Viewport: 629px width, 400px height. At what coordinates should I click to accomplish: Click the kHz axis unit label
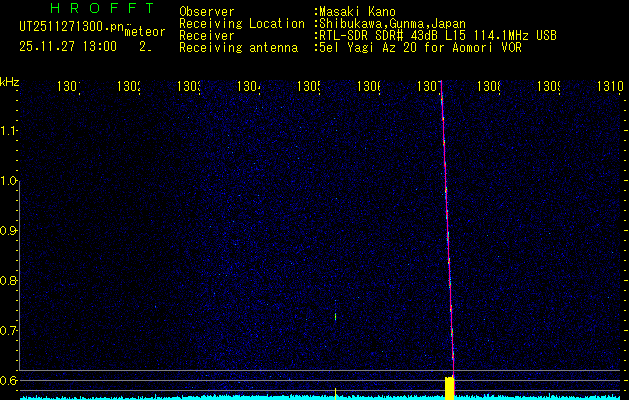pos(9,81)
